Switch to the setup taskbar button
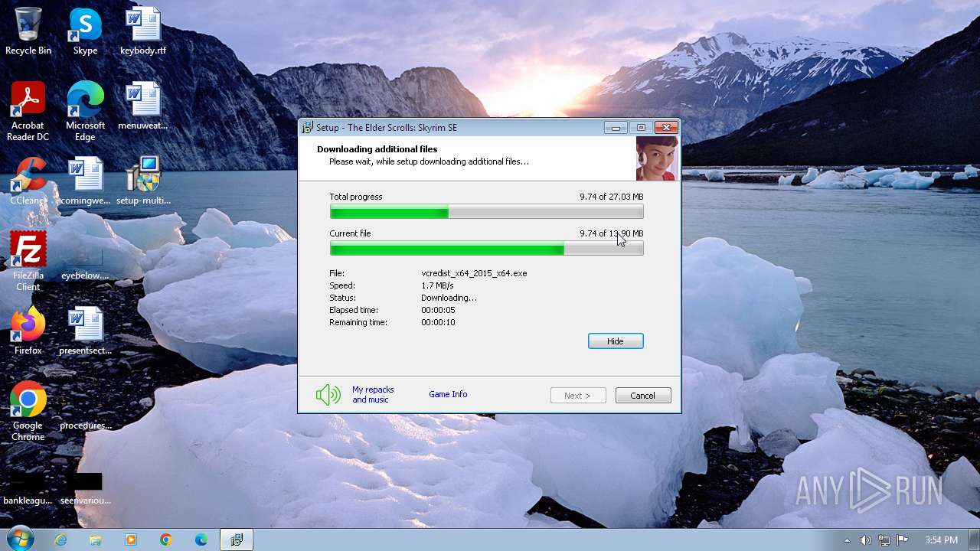The image size is (980, 551). click(x=237, y=540)
